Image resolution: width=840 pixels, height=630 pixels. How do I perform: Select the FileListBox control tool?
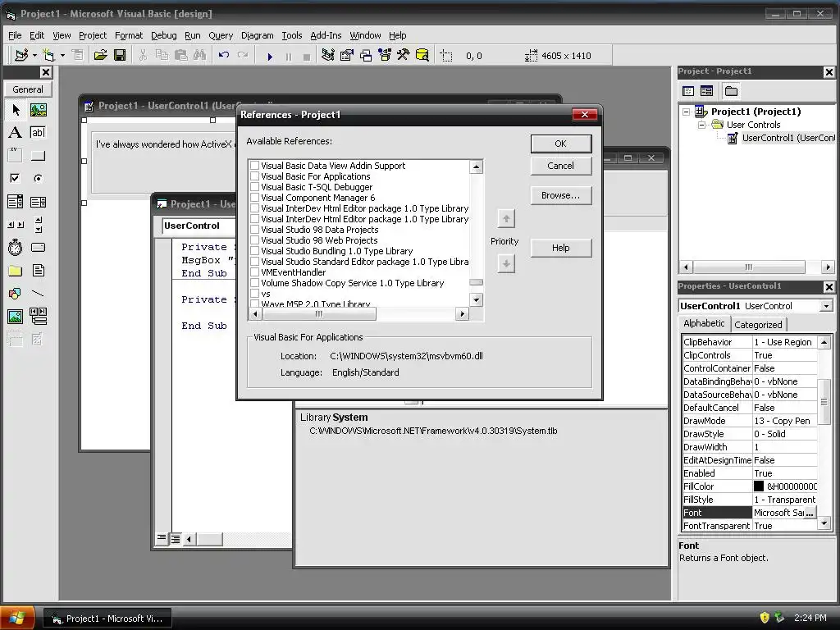[x=38, y=271]
